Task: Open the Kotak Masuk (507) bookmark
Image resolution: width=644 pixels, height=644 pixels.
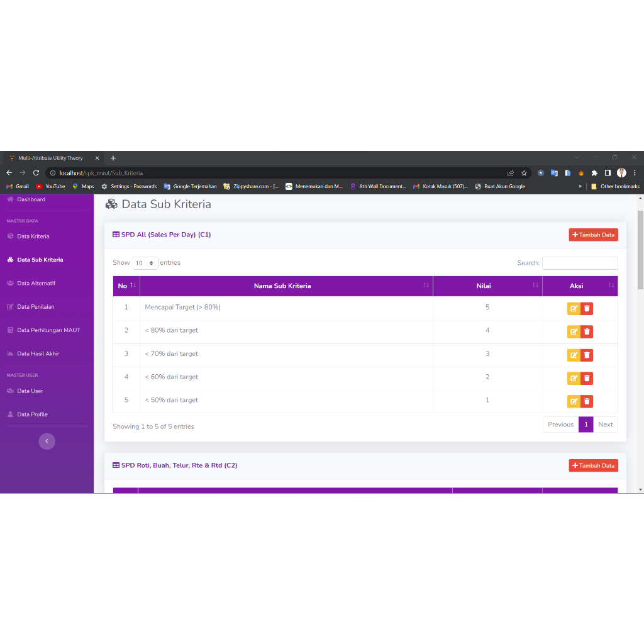Action: pyautogui.click(x=440, y=186)
